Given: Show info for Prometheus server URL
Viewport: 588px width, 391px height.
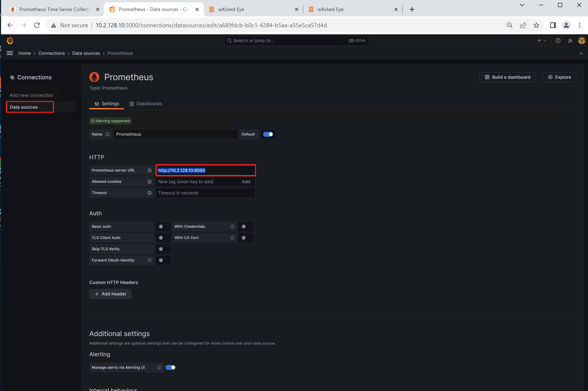Looking at the screenshot, I should click(x=150, y=170).
